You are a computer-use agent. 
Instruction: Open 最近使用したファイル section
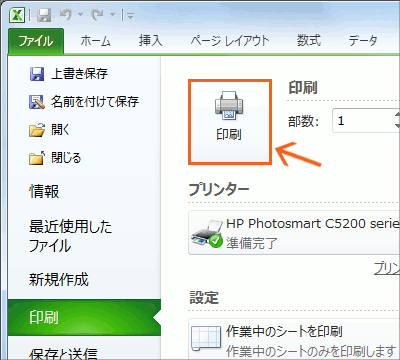point(70,236)
